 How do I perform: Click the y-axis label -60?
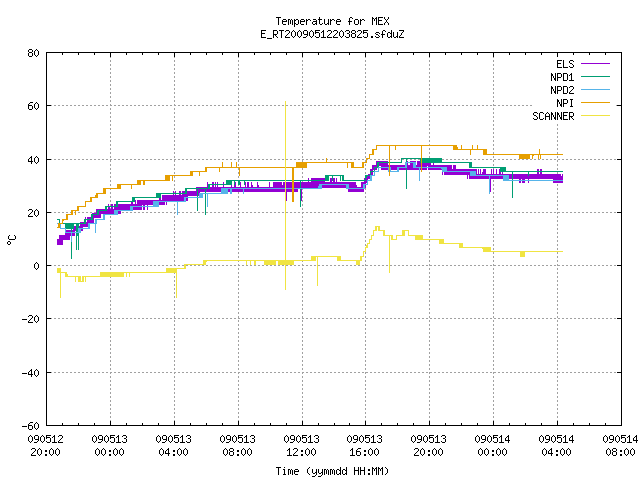(31, 426)
